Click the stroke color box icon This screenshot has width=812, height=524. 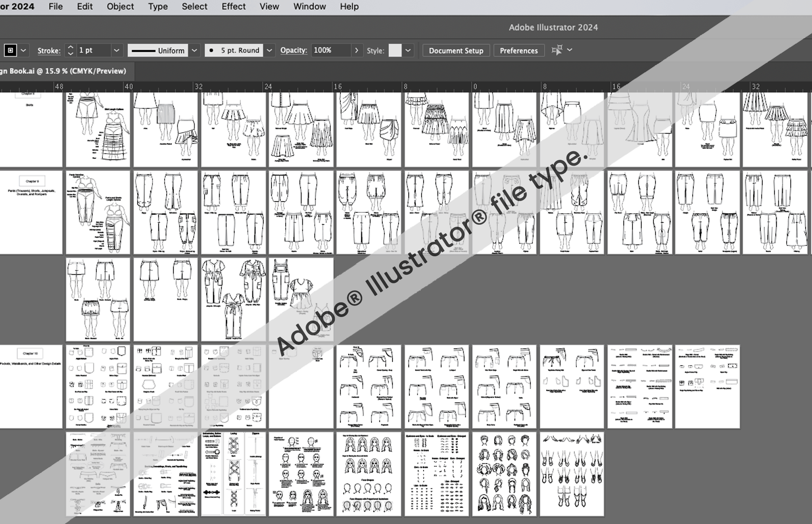(x=11, y=50)
